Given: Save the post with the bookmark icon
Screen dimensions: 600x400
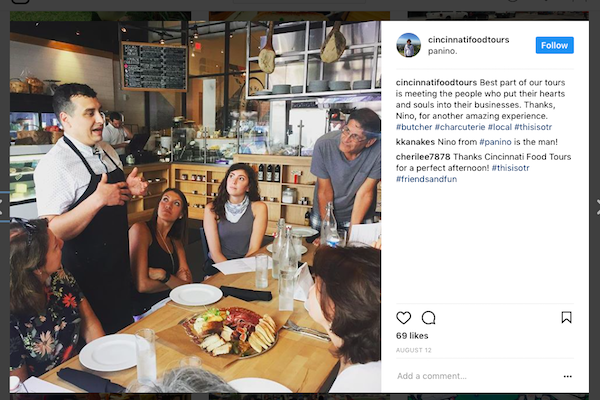Looking at the screenshot, I should 566,318.
